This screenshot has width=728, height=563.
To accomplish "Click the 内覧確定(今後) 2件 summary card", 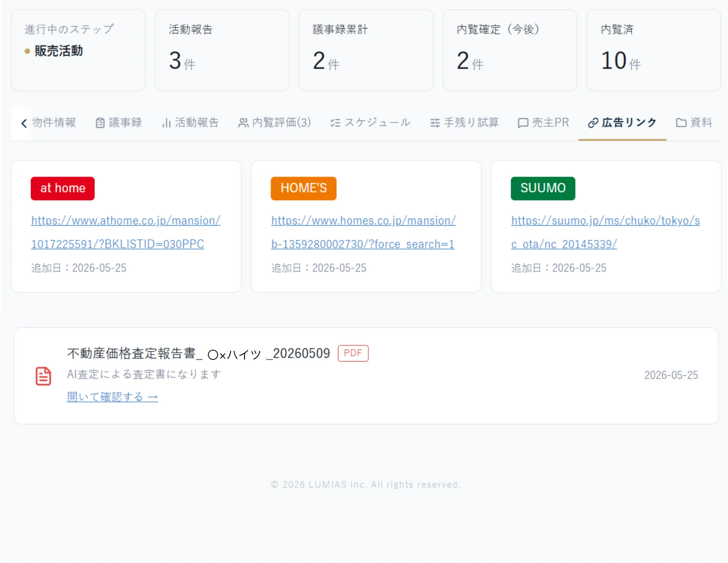I will 510,50.
